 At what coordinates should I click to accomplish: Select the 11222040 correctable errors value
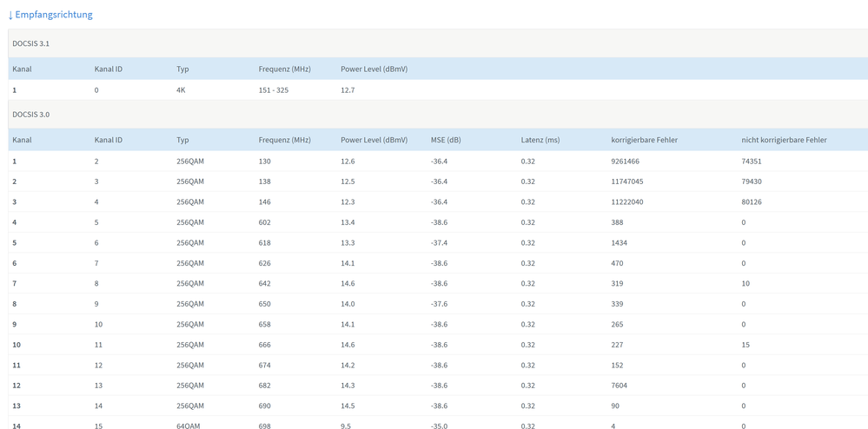(x=627, y=202)
